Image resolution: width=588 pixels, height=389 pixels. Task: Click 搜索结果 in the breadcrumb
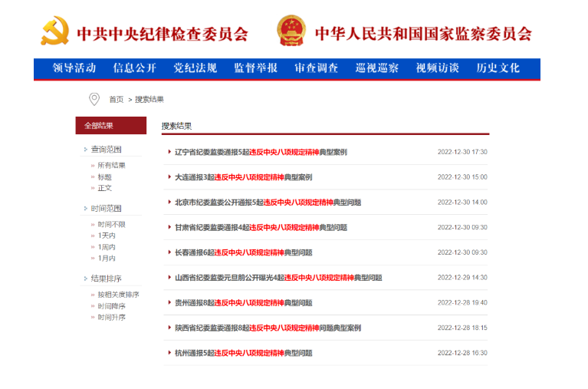149,100
